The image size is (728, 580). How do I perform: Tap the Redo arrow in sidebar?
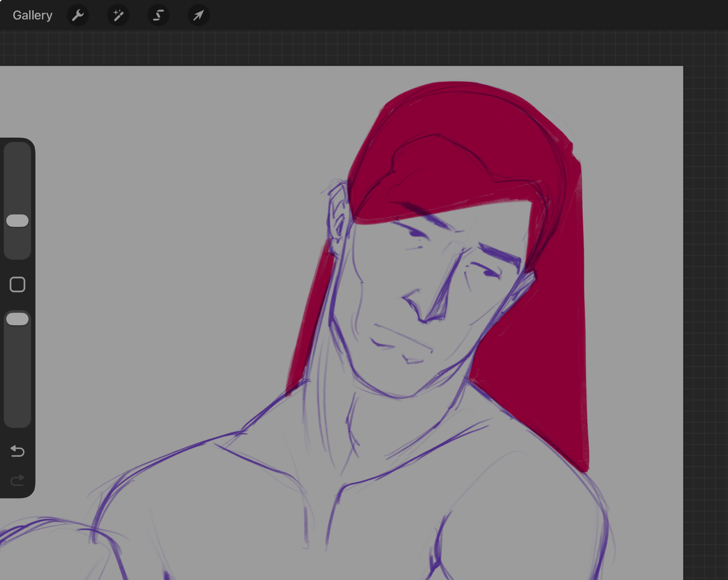tap(17, 481)
